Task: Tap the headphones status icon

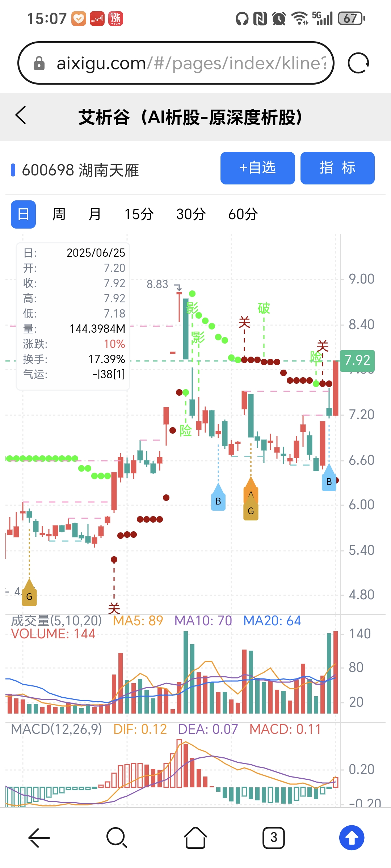Action: 242,18
